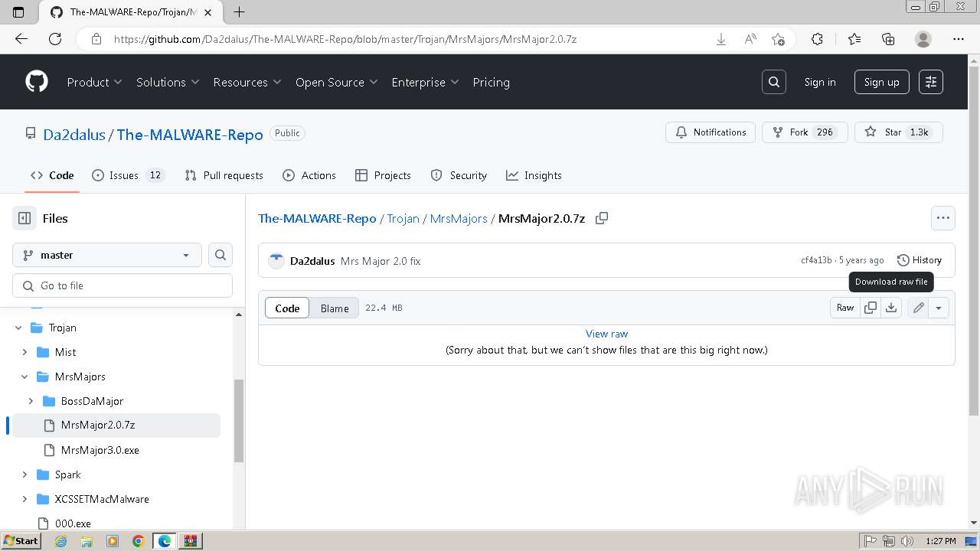The width and height of the screenshot is (980, 551).
Task: Open the GitHub search magnifier
Action: (774, 82)
